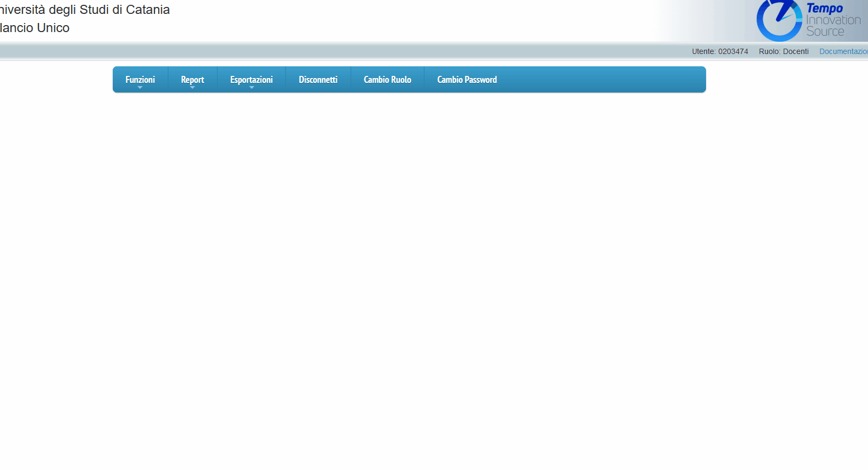Viewport: 868px width, 470px height.
Task: Open the Report menu
Action: pos(192,80)
